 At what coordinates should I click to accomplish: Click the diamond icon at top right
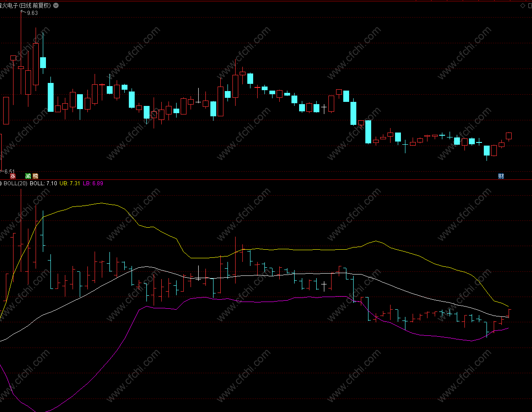coord(523,5)
